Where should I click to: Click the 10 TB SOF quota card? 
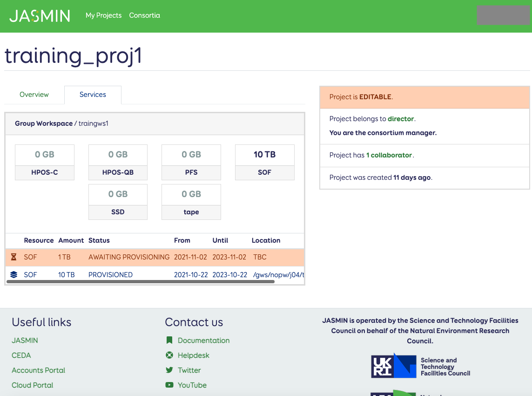[265, 162]
